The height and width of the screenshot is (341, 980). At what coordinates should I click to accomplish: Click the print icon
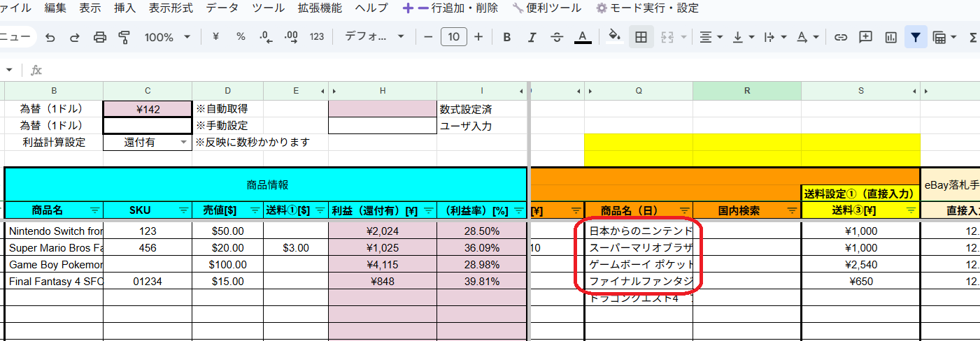[100, 37]
